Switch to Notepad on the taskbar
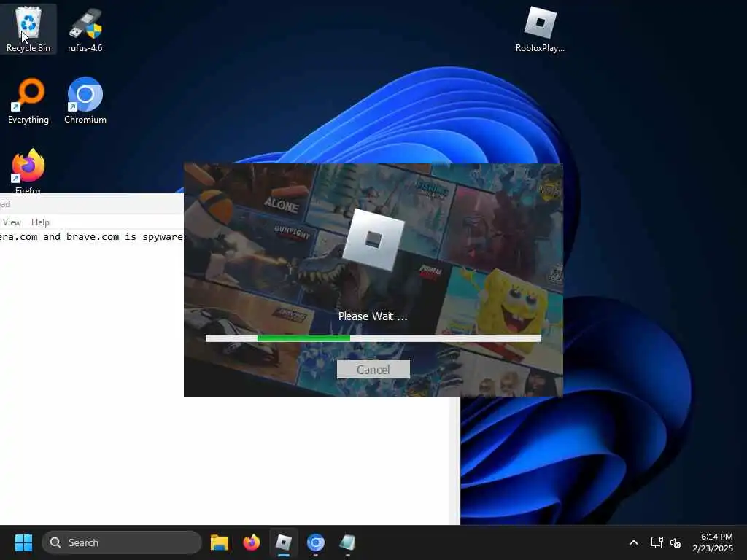747x560 pixels. tap(347, 542)
